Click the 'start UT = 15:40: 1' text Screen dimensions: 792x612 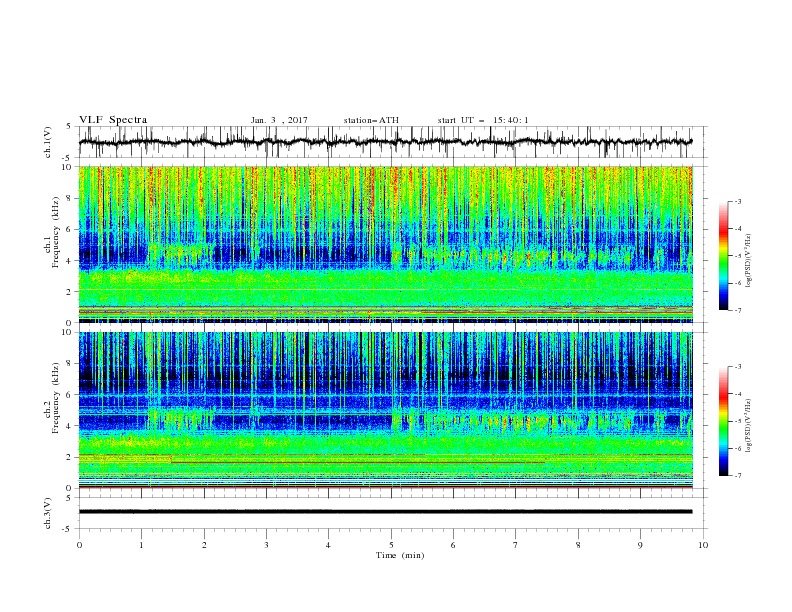point(483,120)
